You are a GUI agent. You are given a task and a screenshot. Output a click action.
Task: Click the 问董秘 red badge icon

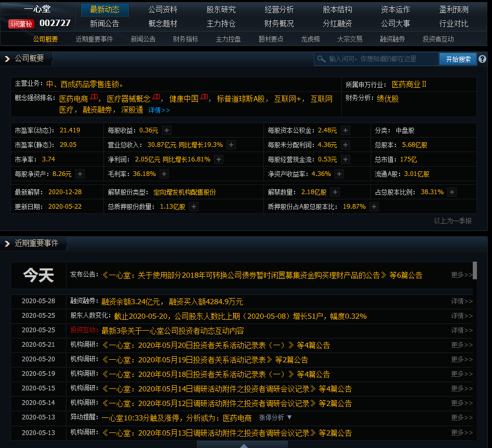21,24
